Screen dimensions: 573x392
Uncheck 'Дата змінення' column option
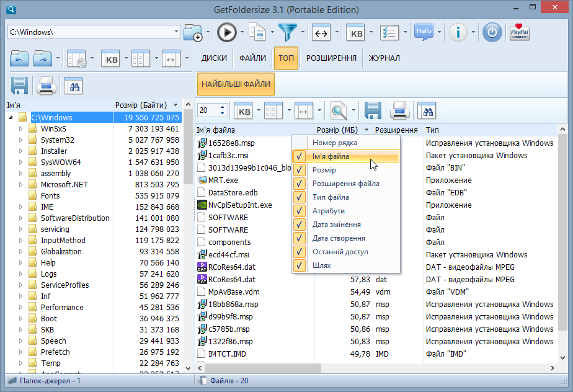(x=345, y=225)
